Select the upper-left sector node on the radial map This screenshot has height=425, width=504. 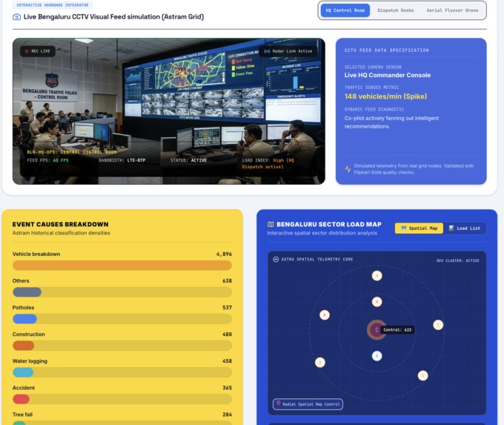325,315
